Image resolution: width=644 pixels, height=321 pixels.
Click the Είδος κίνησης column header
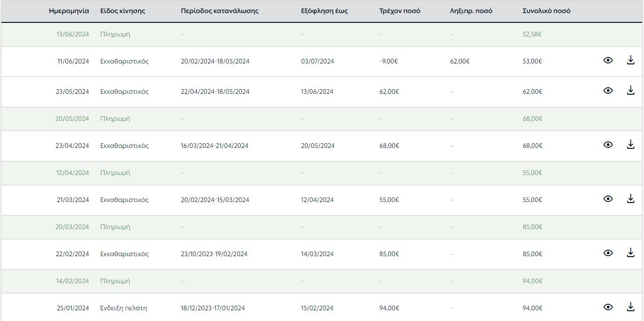[x=123, y=11]
